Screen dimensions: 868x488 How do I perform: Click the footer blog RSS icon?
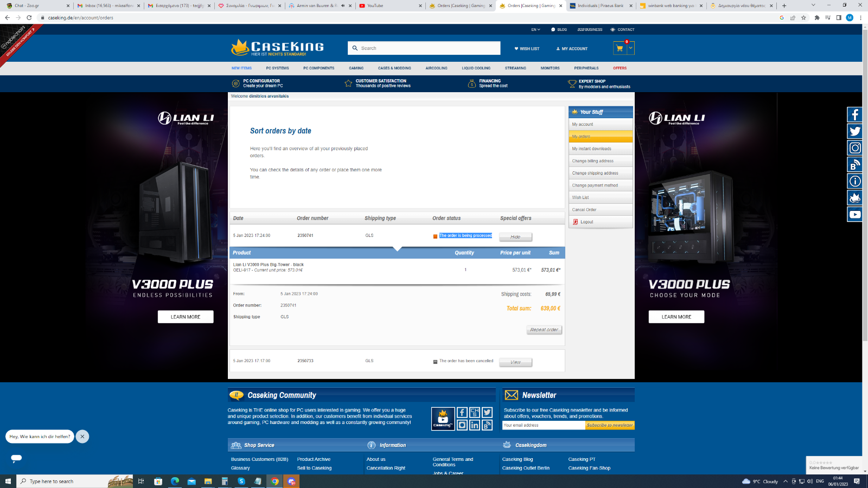(487, 425)
